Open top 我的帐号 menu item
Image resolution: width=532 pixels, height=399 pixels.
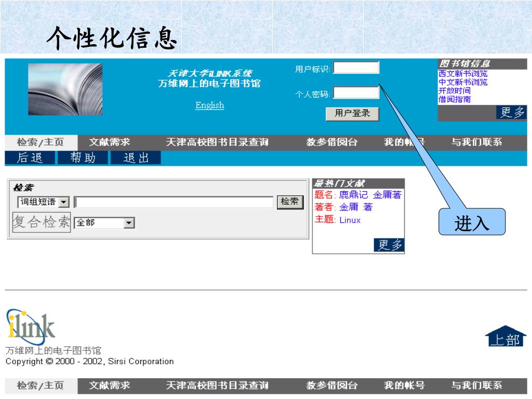pyautogui.click(x=404, y=142)
